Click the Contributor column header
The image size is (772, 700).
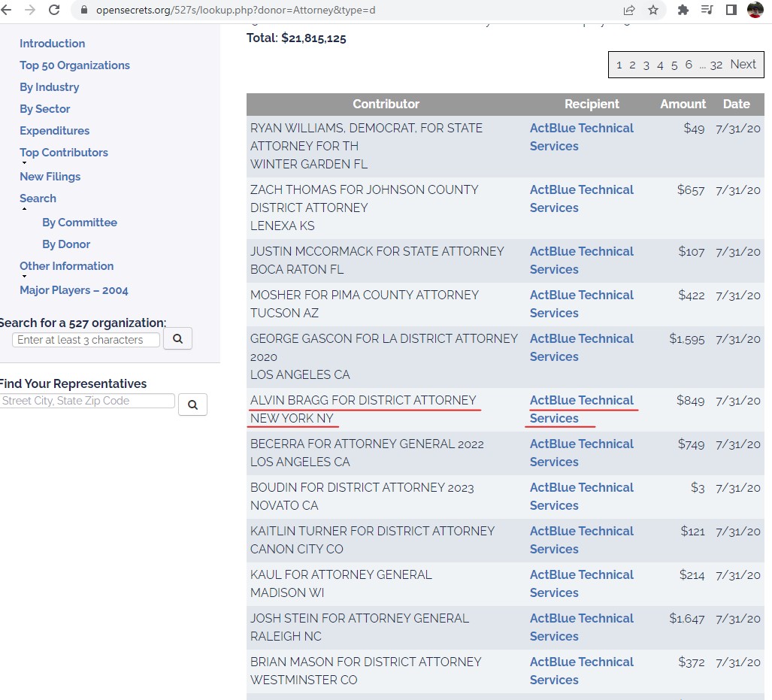point(386,104)
